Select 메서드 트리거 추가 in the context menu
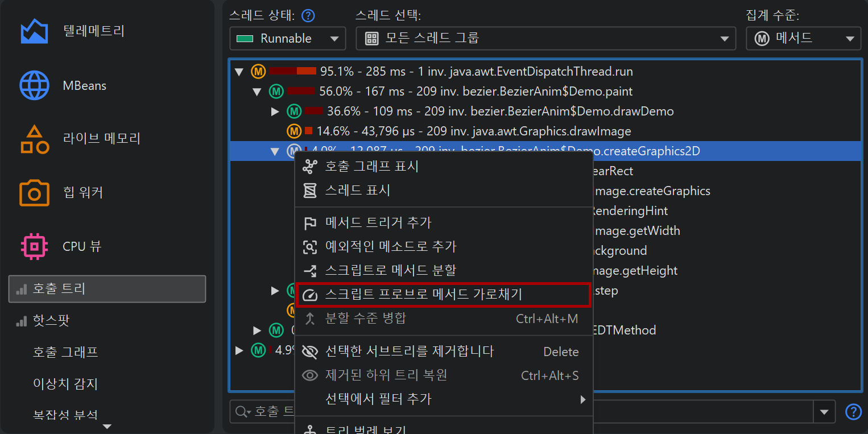 coord(444,223)
